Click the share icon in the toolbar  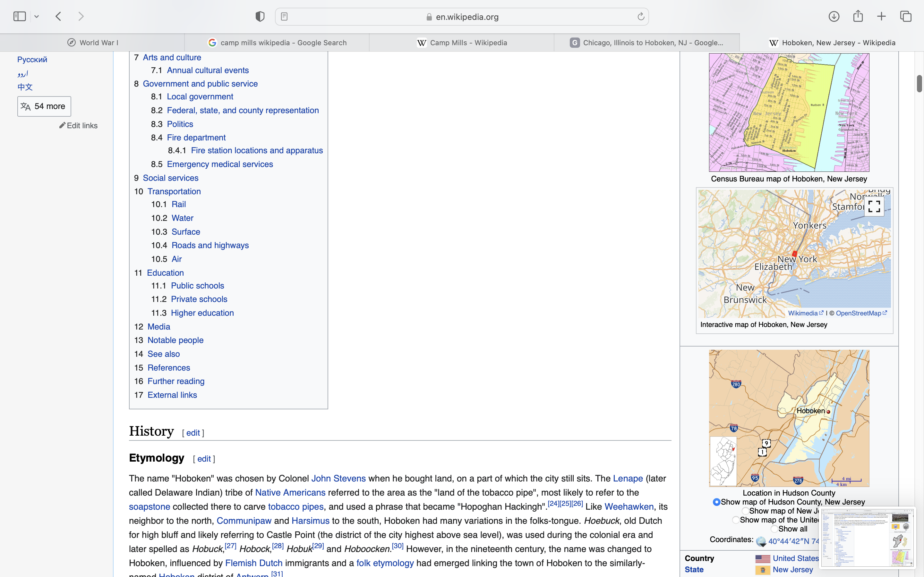click(858, 16)
